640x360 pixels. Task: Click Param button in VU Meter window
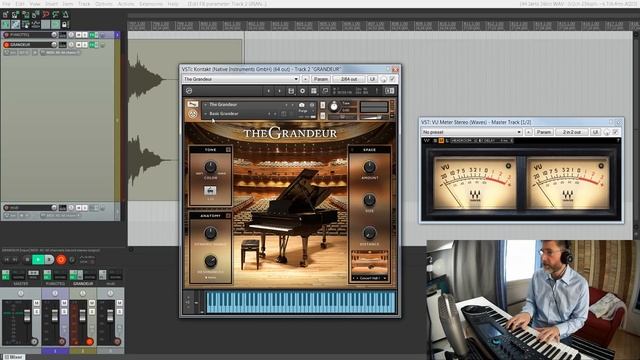click(x=543, y=132)
